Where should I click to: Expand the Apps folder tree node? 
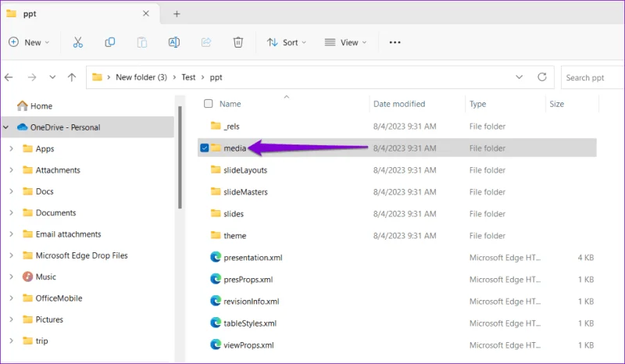(11, 148)
